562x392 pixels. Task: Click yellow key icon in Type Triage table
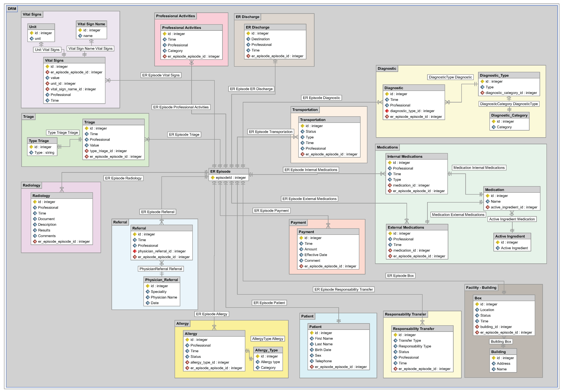(x=31, y=147)
